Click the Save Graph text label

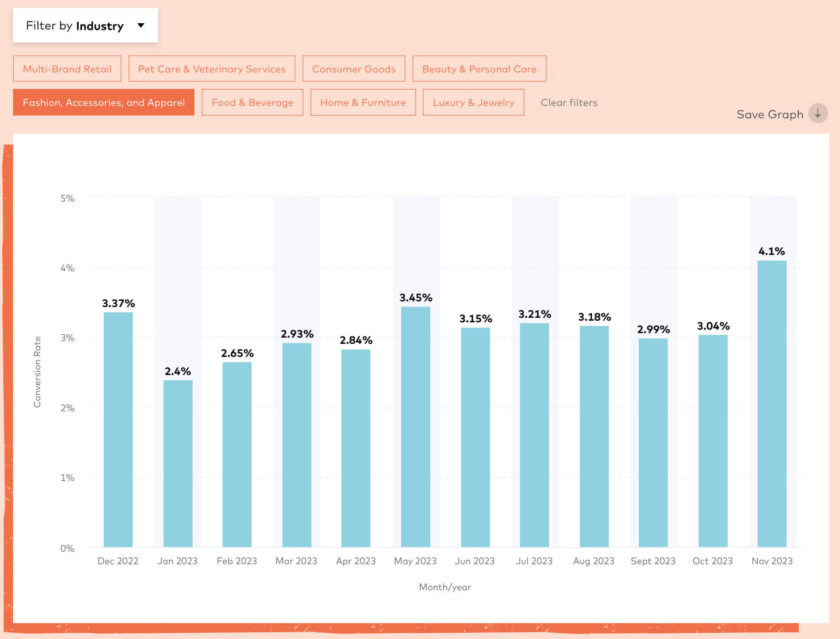(x=769, y=114)
